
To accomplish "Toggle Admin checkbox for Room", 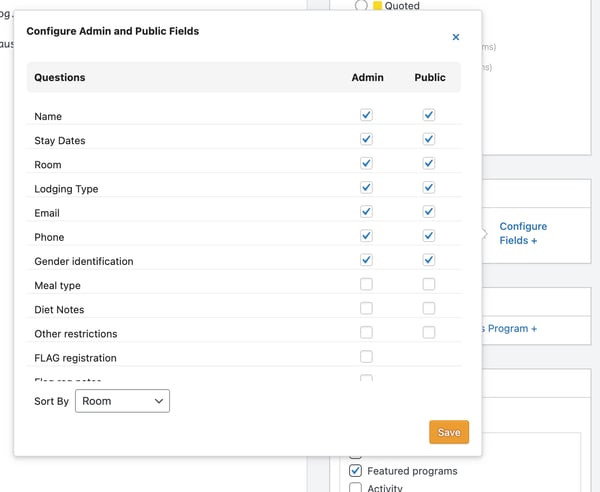I will (366, 163).
